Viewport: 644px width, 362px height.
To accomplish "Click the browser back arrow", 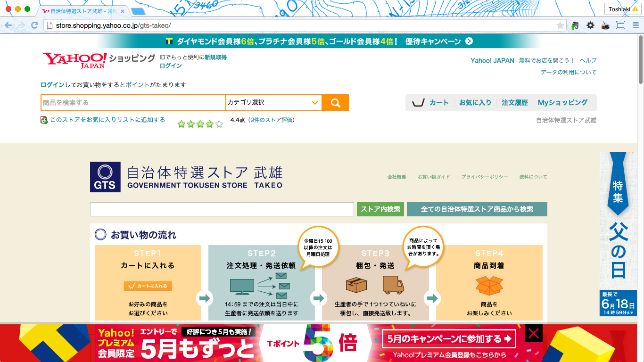I will (x=8, y=25).
